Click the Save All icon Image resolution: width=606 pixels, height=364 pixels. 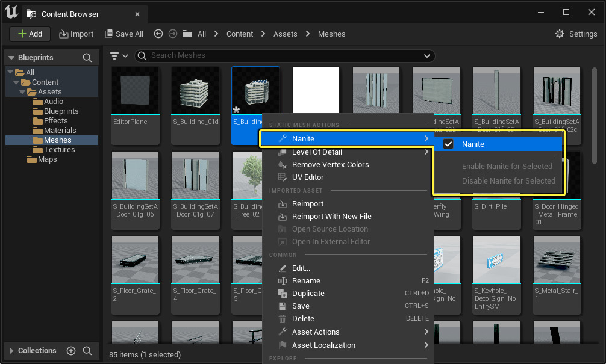click(x=109, y=34)
